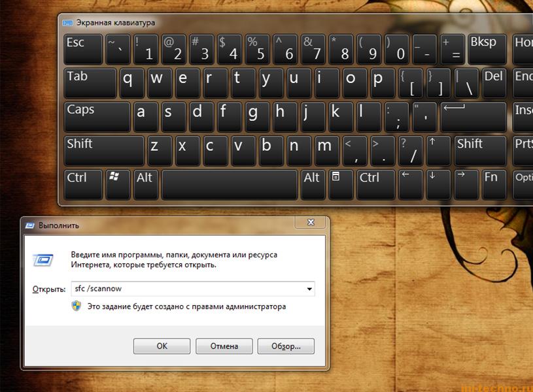Click the space bar key
Image resolution: width=533 pixels, height=392 pixels.
[x=230, y=184]
